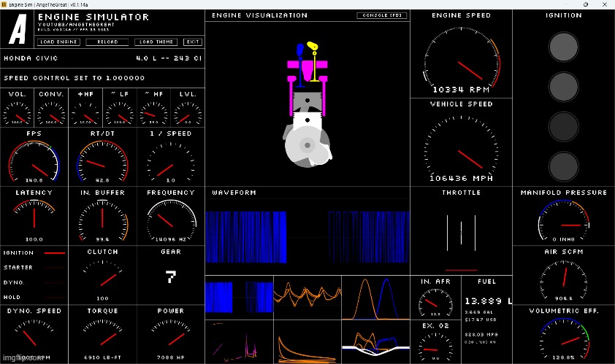Toggle the Ignition switch
Viewport: 615px width, 364px height.
[34, 253]
